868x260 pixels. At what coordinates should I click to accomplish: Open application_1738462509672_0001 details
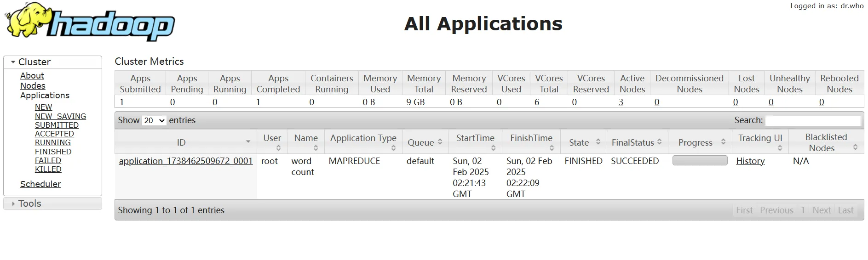[x=185, y=161]
